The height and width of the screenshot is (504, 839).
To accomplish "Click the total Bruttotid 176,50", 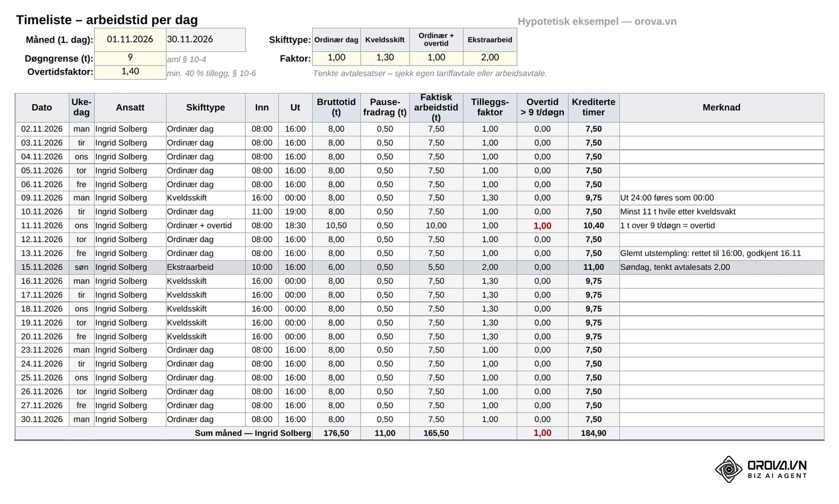I will (336, 434).
